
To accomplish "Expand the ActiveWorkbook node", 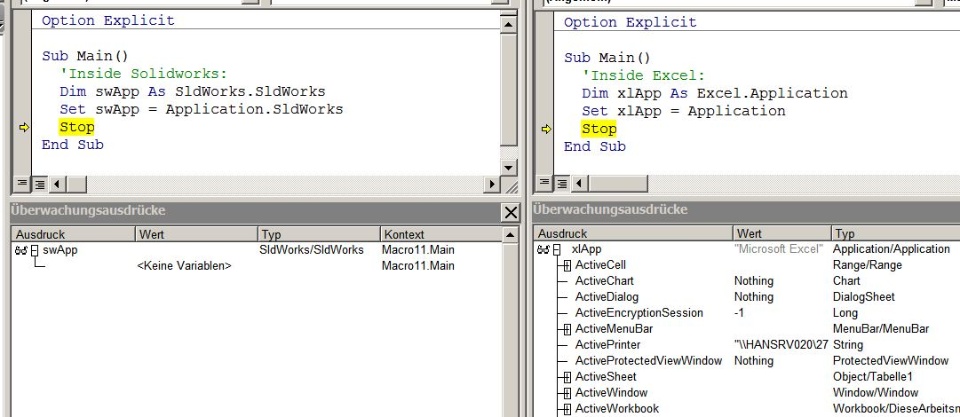I will (567, 409).
